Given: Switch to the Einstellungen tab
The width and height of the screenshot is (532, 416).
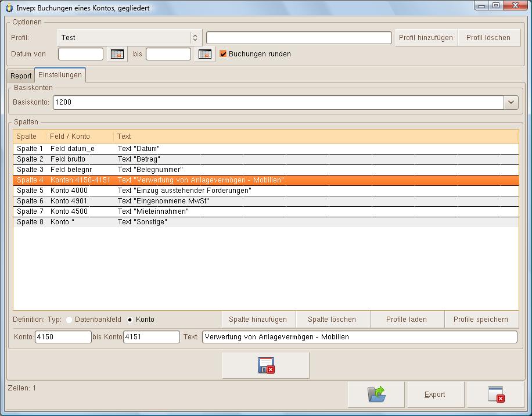Looking at the screenshot, I should [x=60, y=74].
